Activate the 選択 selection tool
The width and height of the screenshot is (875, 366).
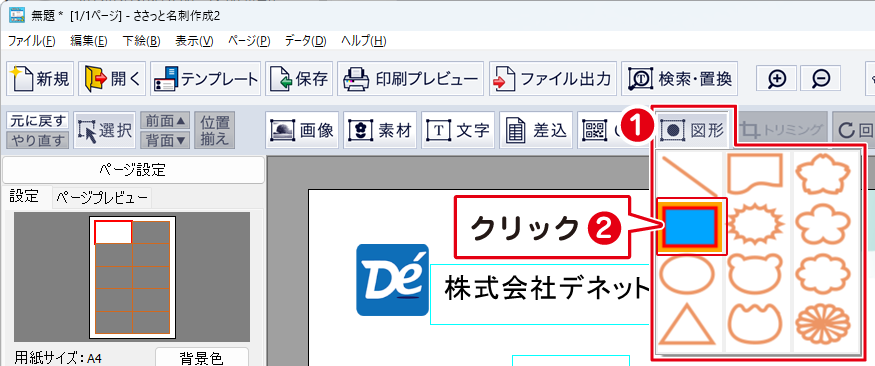(x=104, y=131)
